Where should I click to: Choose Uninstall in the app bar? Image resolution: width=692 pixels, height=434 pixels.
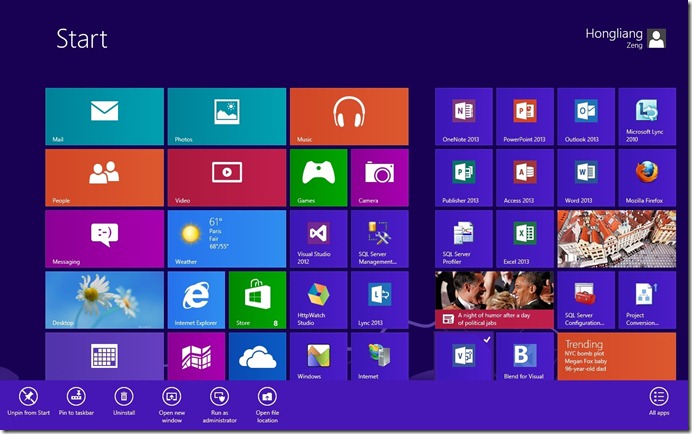pyautogui.click(x=124, y=401)
